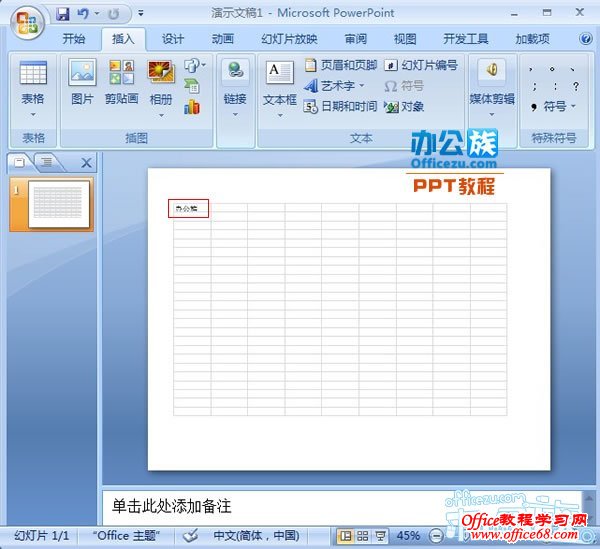Insert a table with the 表格 icon
Image resolution: width=600 pixels, height=549 pixels.
(x=33, y=73)
